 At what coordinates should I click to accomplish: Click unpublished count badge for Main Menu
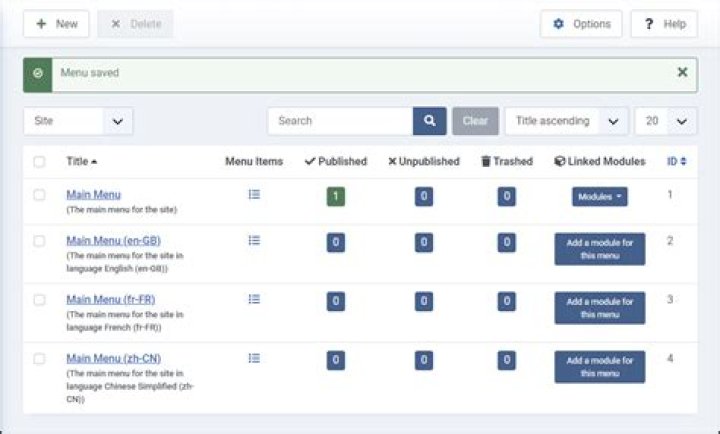click(x=424, y=197)
